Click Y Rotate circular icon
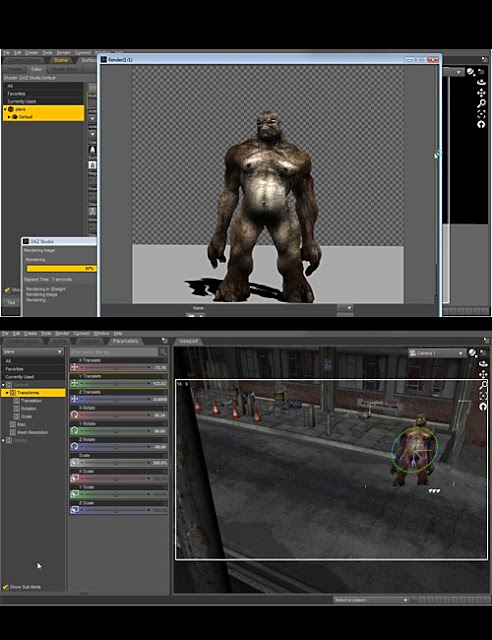 74,431
